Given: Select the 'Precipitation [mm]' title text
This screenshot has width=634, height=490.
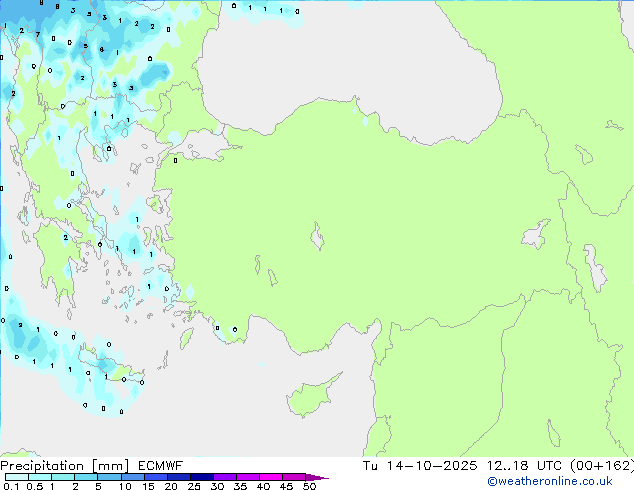Looking at the screenshot, I should (x=64, y=466).
